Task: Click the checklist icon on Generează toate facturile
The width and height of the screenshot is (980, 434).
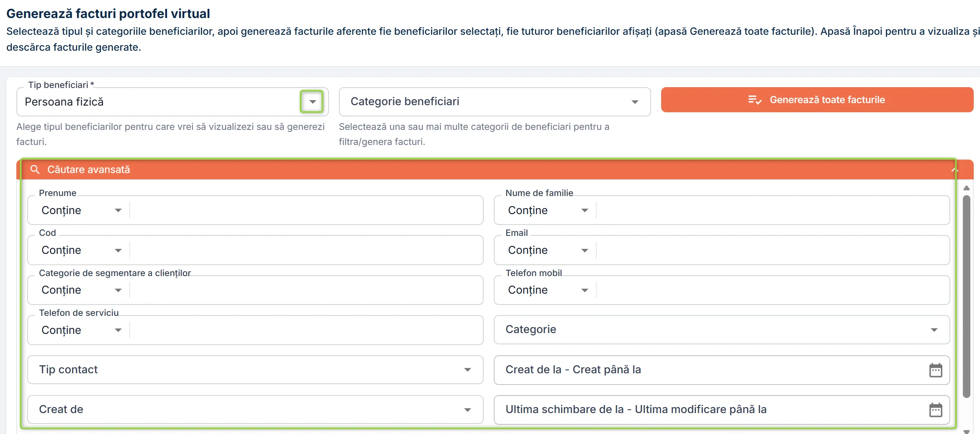Action: (x=755, y=100)
